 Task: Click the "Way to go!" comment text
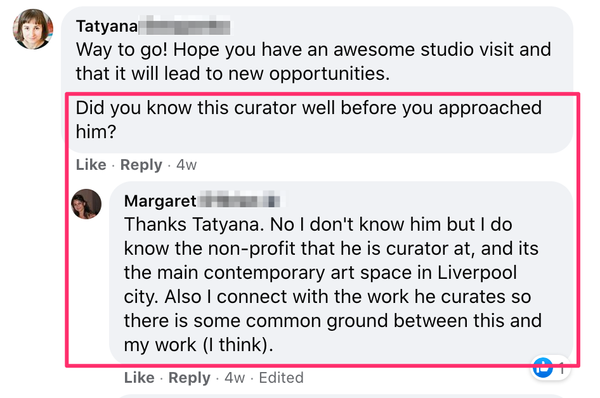click(x=313, y=62)
